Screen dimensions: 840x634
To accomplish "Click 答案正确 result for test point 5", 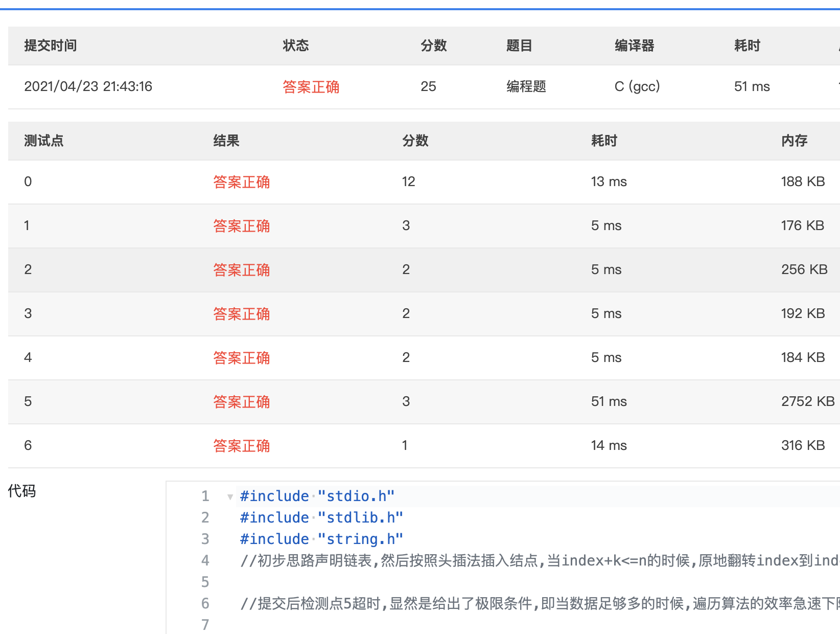I will pos(241,402).
